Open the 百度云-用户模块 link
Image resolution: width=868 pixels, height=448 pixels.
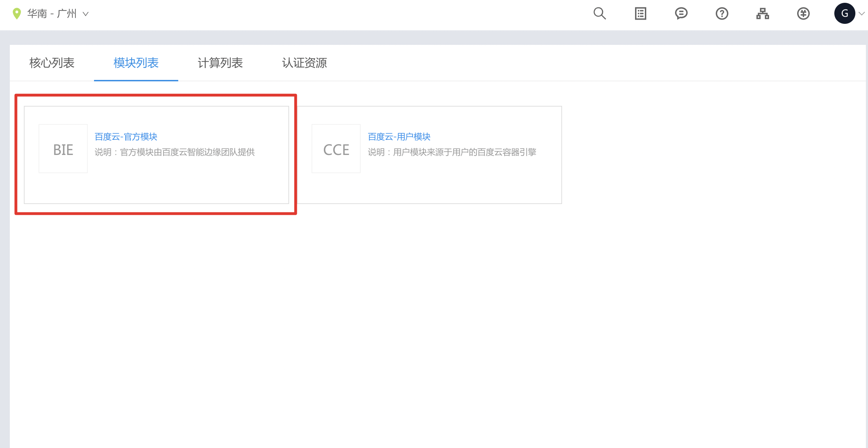[x=399, y=137]
